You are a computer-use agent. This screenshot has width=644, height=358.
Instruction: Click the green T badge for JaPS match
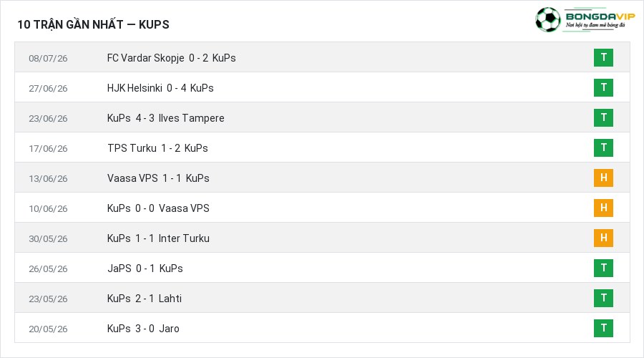point(603,268)
